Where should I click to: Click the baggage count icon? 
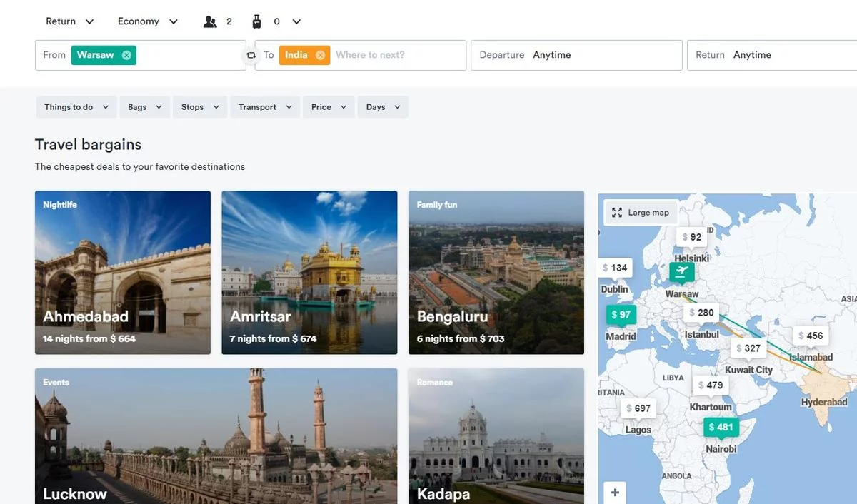point(257,21)
